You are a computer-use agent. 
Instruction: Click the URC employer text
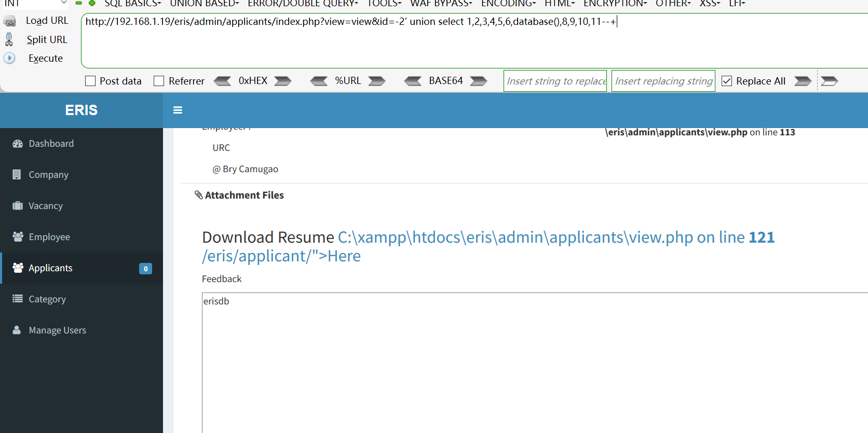click(x=221, y=148)
